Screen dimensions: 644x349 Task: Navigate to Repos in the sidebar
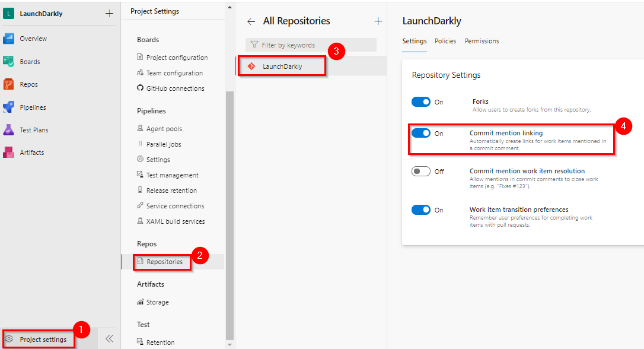pos(28,84)
